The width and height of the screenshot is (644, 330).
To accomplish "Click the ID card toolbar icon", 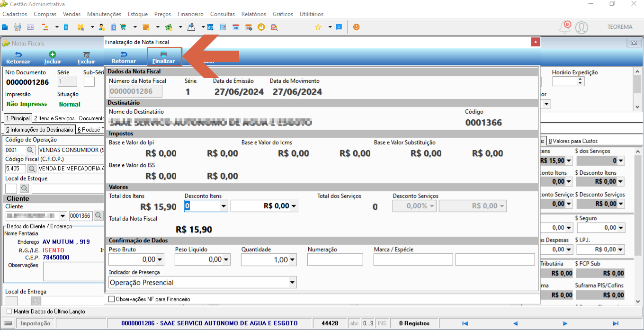I will click(30, 27).
